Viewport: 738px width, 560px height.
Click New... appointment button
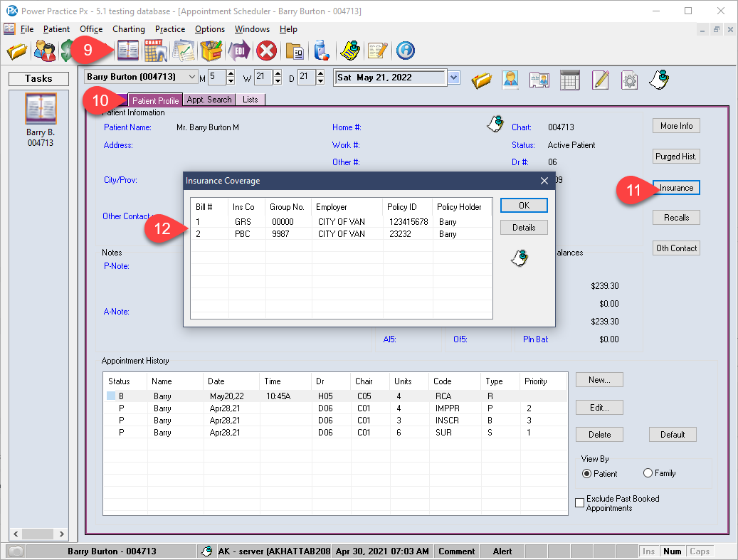[599, 380]
